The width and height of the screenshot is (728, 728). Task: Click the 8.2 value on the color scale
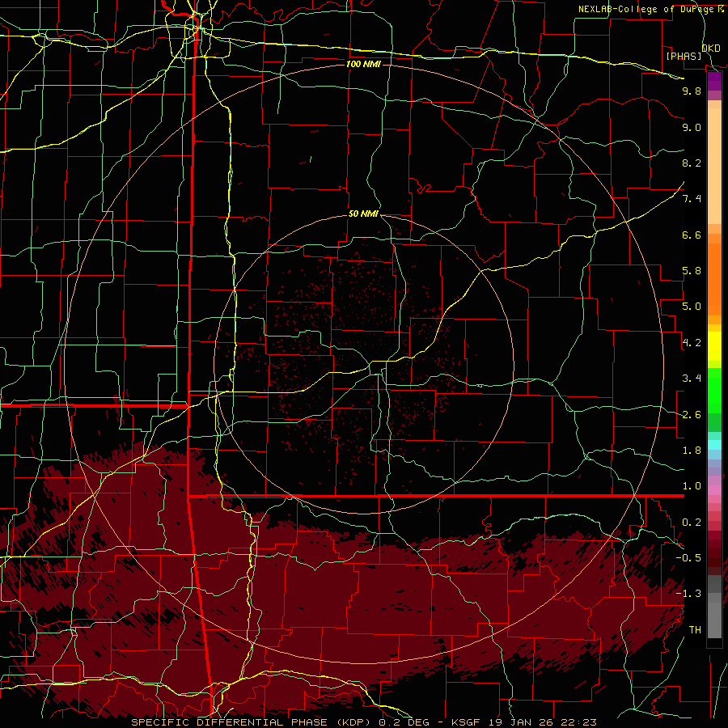pyautogui.click(x=692, y=163)
